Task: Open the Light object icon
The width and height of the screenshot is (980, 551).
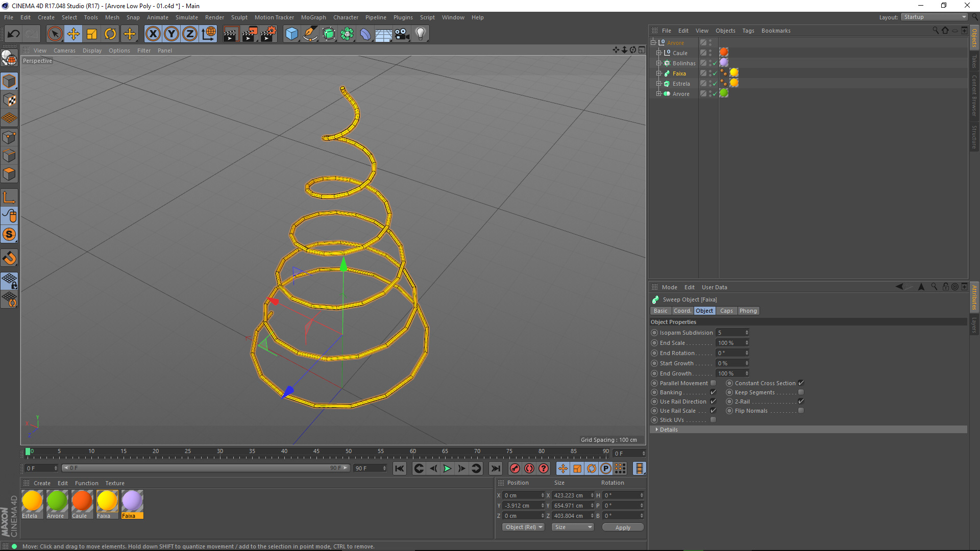Action: [x=420, y=34]
